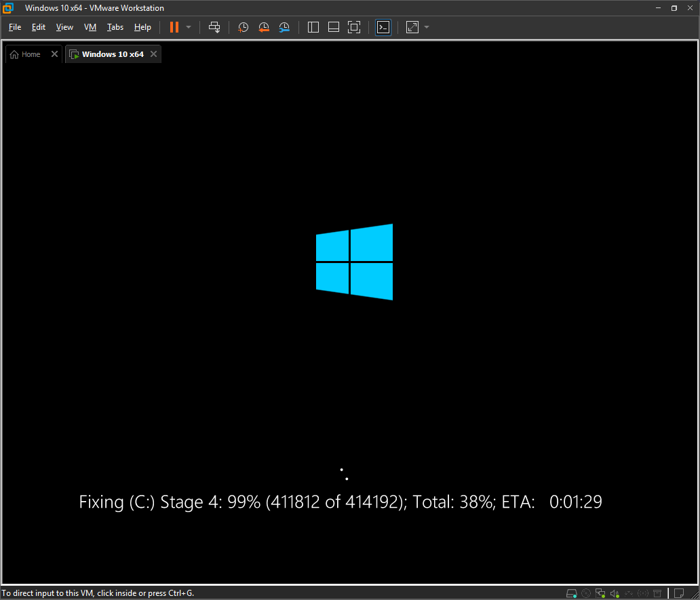Close the Home tab
The image size is (700, 600).
54,54
